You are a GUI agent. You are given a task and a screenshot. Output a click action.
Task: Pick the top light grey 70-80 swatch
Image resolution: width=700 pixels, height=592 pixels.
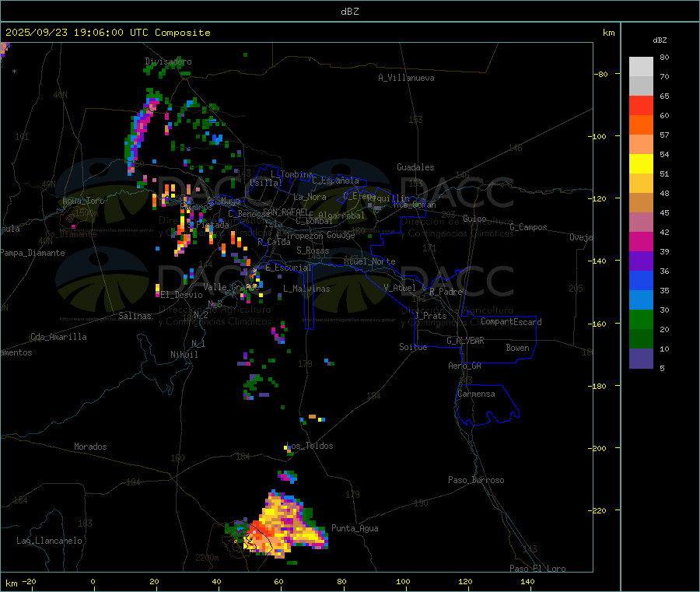[641, 67]
